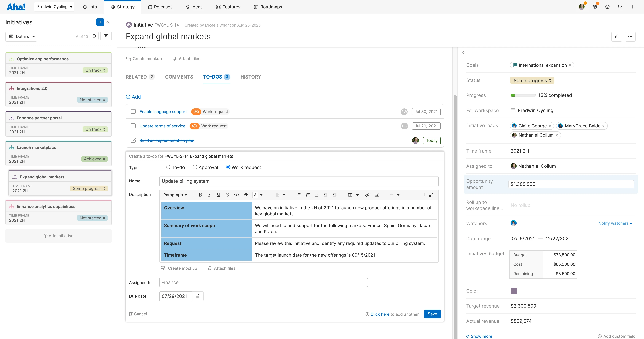Image resolution: width=644 pixels, height=339 pixels.
Task: Insert a link in the description
Action: (x=367, y=195)
